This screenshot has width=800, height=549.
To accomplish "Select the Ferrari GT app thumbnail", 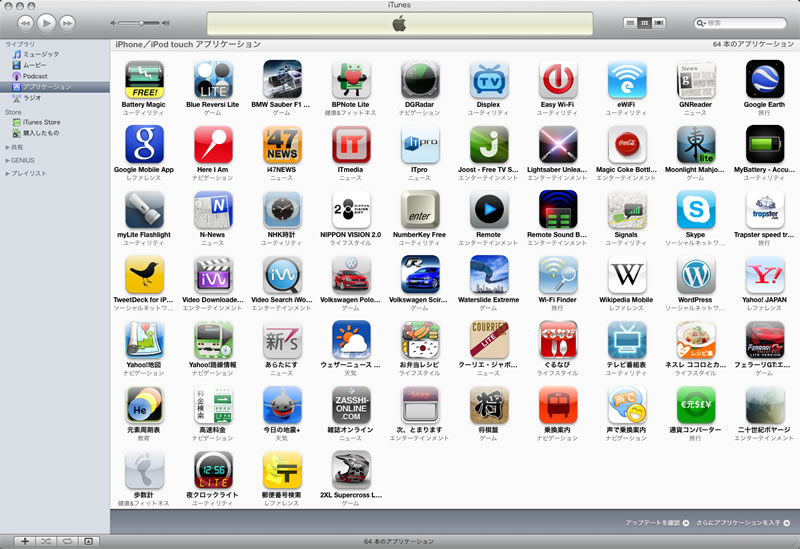I will tap(764, 340).
